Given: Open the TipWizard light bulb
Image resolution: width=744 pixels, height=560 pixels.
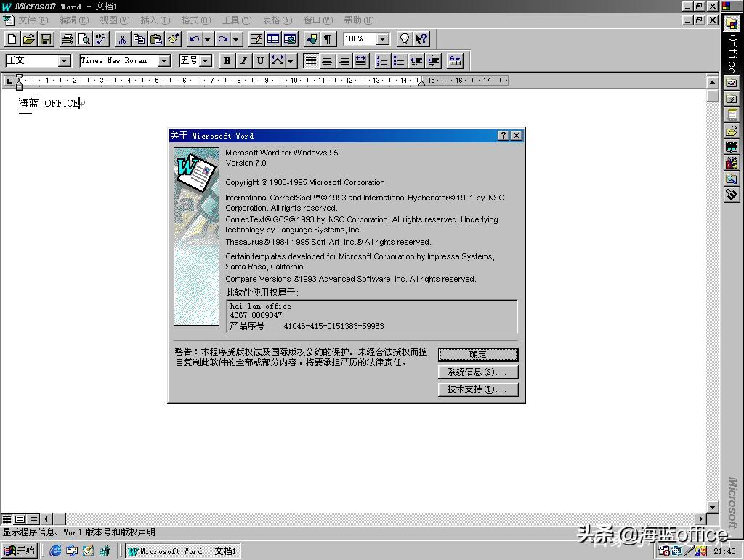Looking at the screenshot, I should coord(404,39).
